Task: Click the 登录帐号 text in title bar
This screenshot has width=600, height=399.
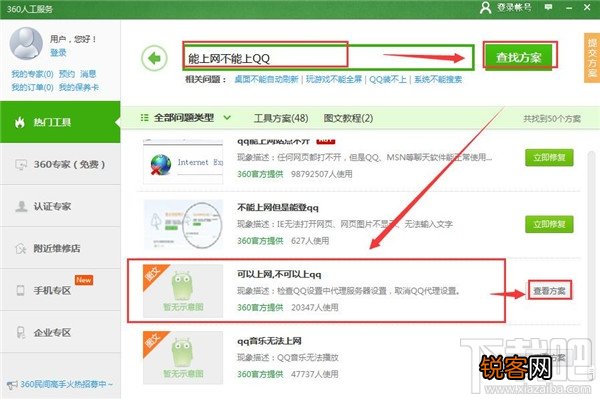Action: (514, 7)
